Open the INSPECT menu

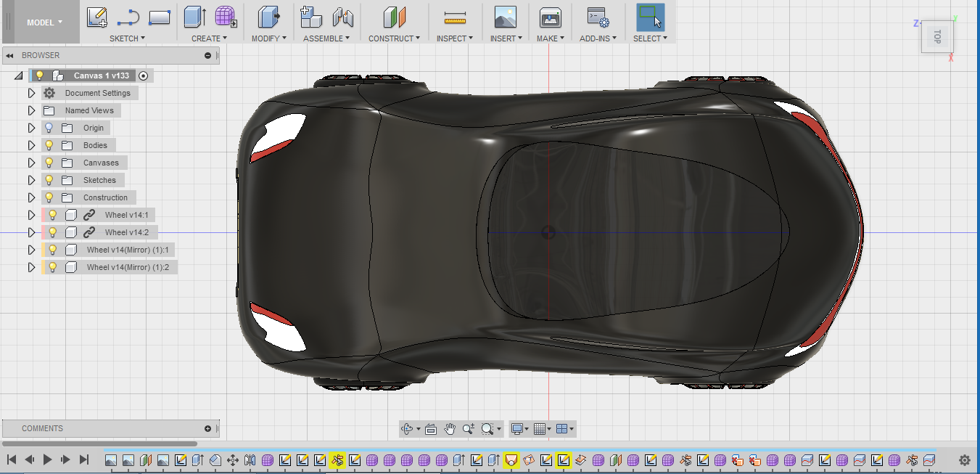[x=454, y=38]
